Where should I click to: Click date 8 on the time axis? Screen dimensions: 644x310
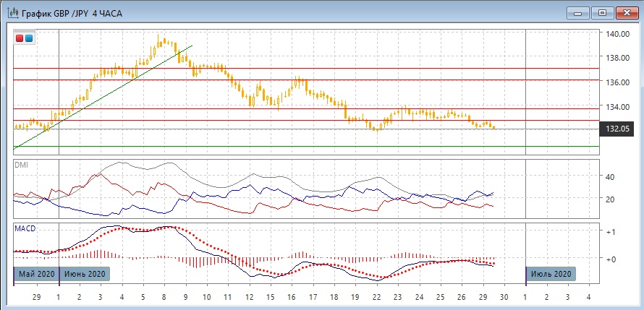pyautogui.click(x=164, y=296)
